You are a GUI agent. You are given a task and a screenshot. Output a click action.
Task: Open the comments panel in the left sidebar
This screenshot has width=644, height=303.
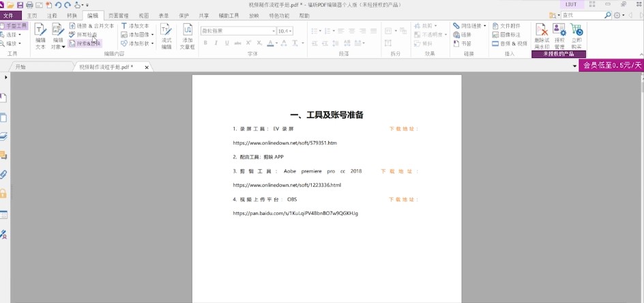coord(3,155)
